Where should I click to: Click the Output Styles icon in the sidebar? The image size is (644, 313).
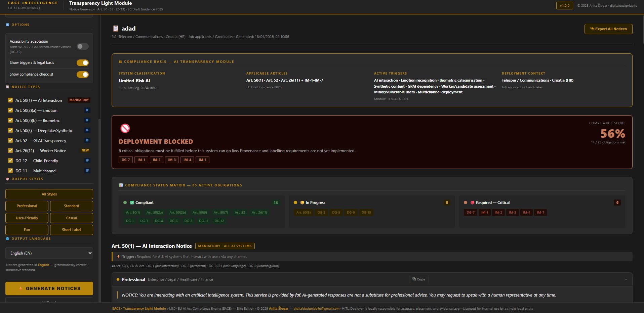point(7,179)
